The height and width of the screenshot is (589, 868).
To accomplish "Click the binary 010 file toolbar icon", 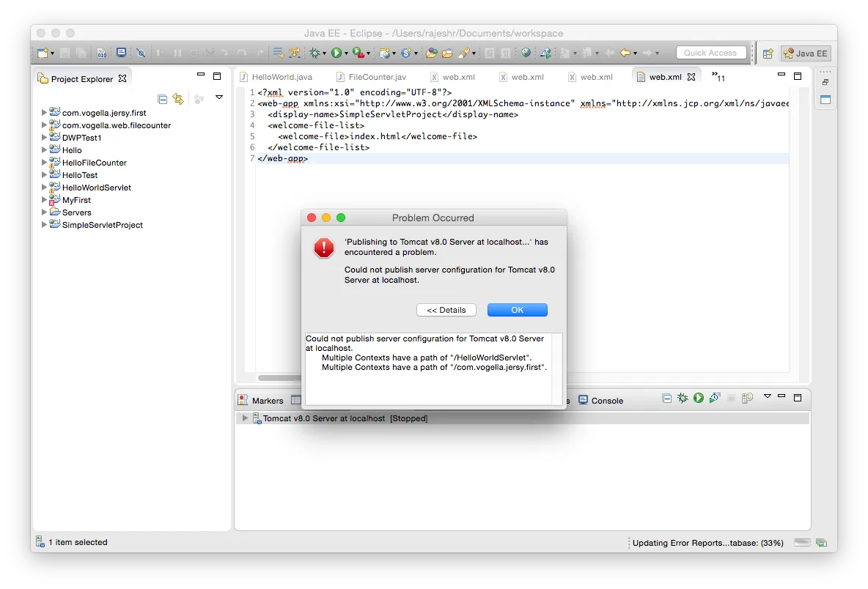I will coord(102,53).
